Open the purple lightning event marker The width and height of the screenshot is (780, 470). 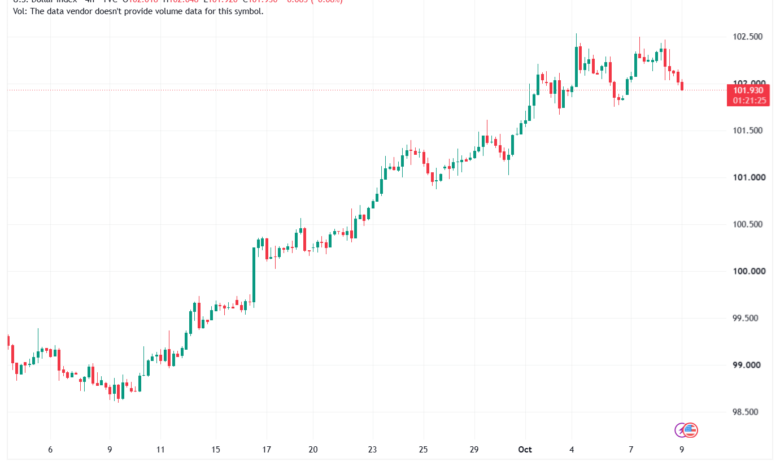point(680,430)
